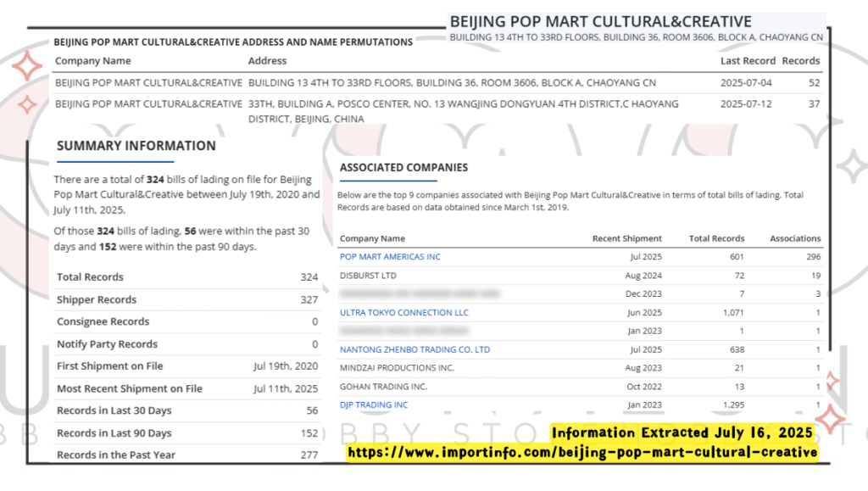Open the POP MART AMERICAS INC link
Image resolution: width=868 pixels, height=491 pixels.
coord(390,257)
